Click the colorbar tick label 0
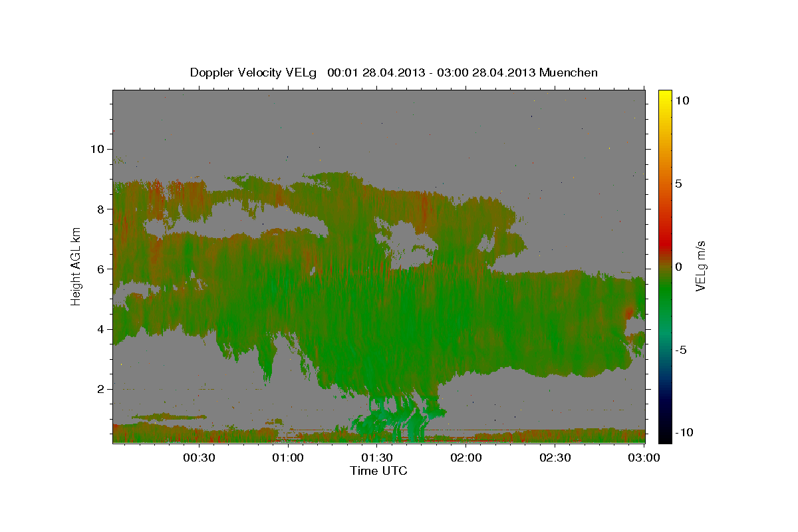 (x=678, y=266)
